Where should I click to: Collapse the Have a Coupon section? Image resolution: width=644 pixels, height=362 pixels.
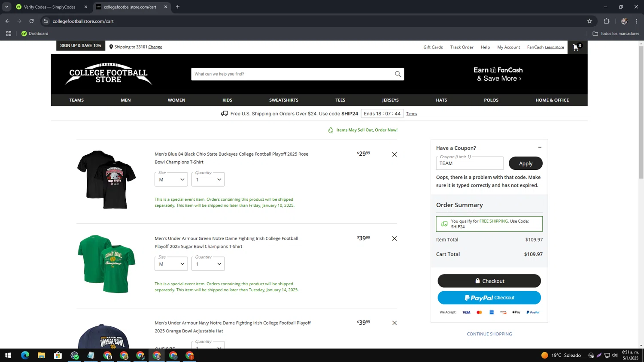coord(540,147)
